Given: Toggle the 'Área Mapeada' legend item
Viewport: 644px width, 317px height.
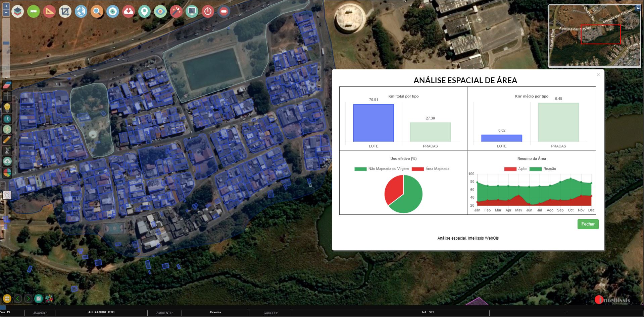Looking at the screenshot, I should pyautogui.click(x=431, y=169).
